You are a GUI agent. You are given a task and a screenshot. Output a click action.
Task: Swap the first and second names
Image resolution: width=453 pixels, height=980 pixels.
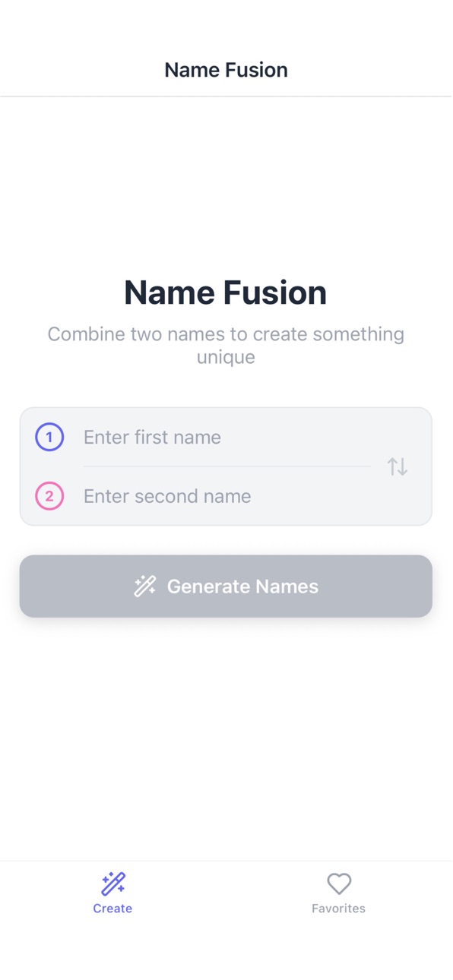click(x=397, y=466)
